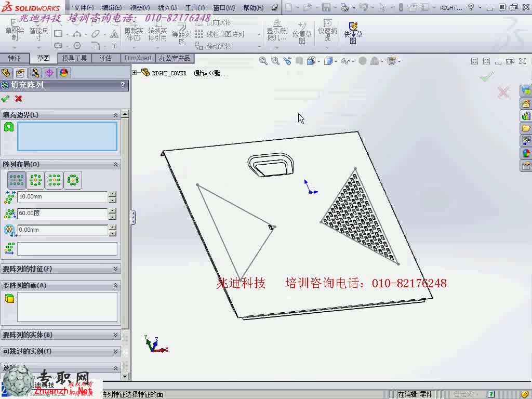Screen dimensions: 532x399
Task: Open the FeatureManager design tree tab
Action: (x=6, y=73)
